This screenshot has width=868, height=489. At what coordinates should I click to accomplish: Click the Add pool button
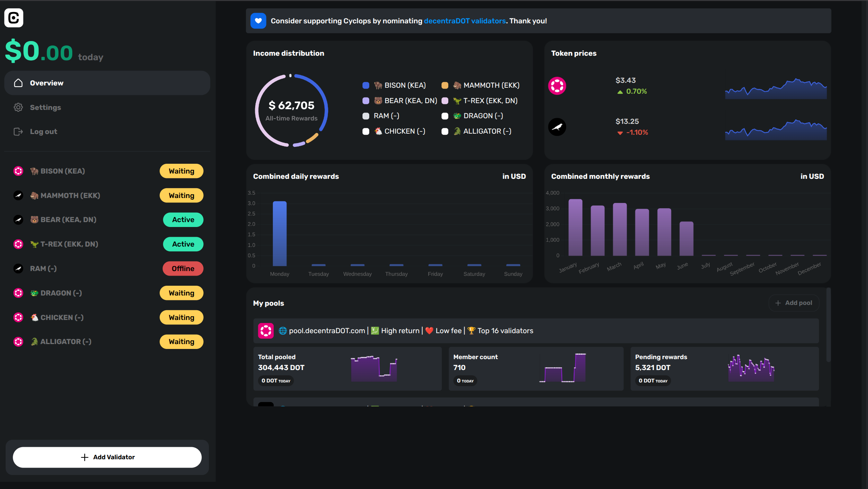[x=794, y=303]
